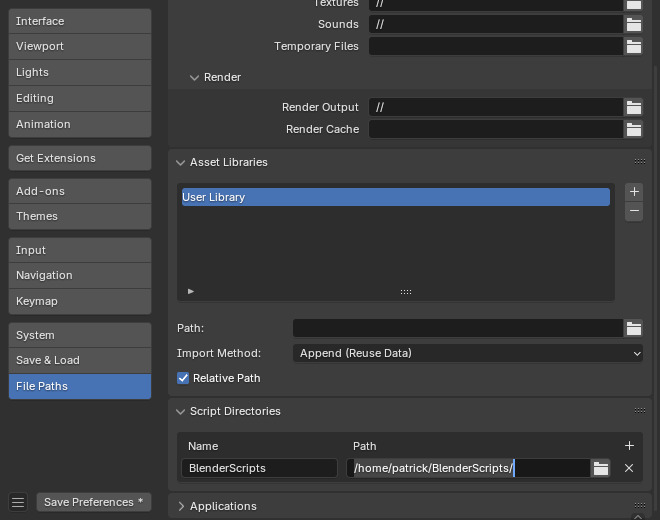Image resolution: width=660 pixels, height=520 pixels.
Task: Collapse the Script Directories panel
Action: click(181, 411)
